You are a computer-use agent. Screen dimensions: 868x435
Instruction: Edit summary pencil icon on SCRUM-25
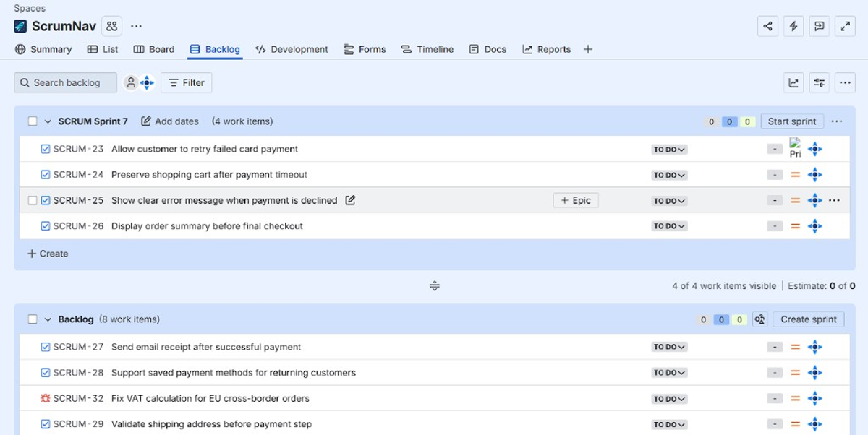point(350,200)
